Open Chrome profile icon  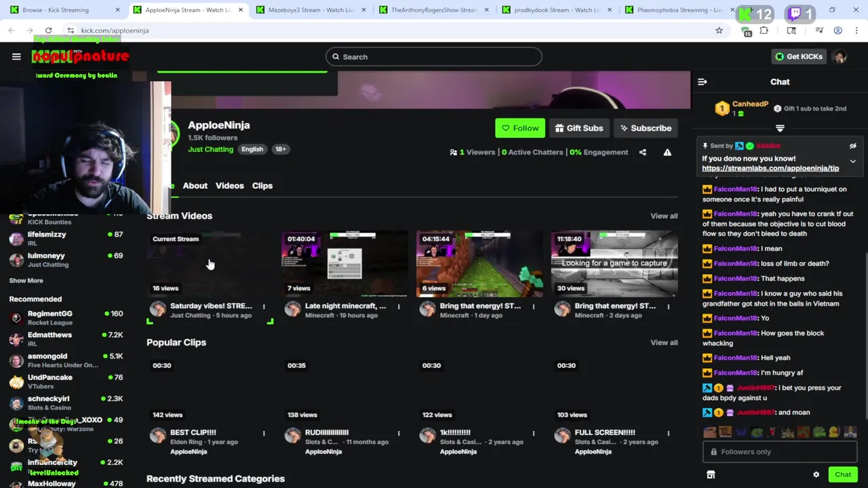838,30
